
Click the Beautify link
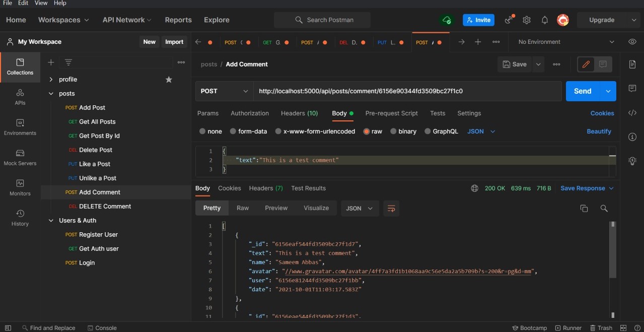(599, 131)
